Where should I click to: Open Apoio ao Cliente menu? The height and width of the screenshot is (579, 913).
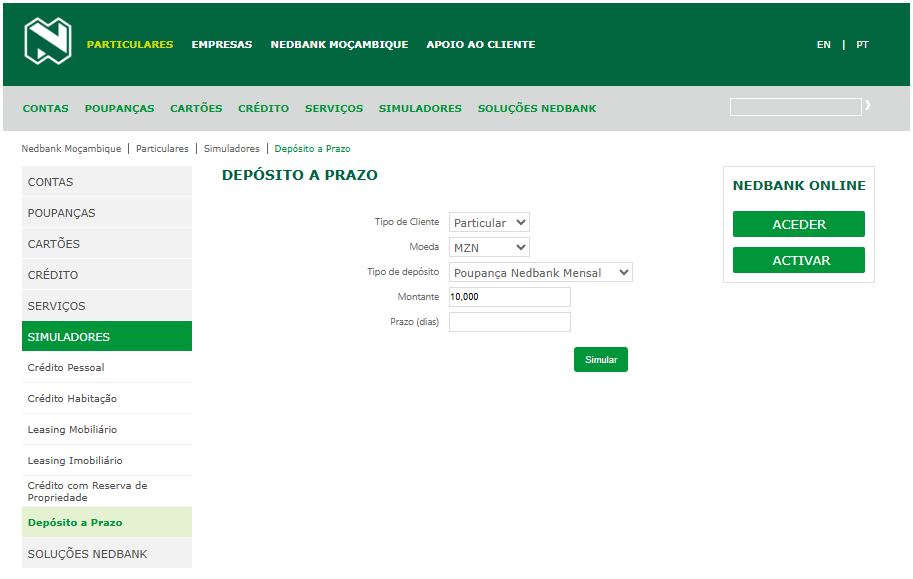[481, 44]
